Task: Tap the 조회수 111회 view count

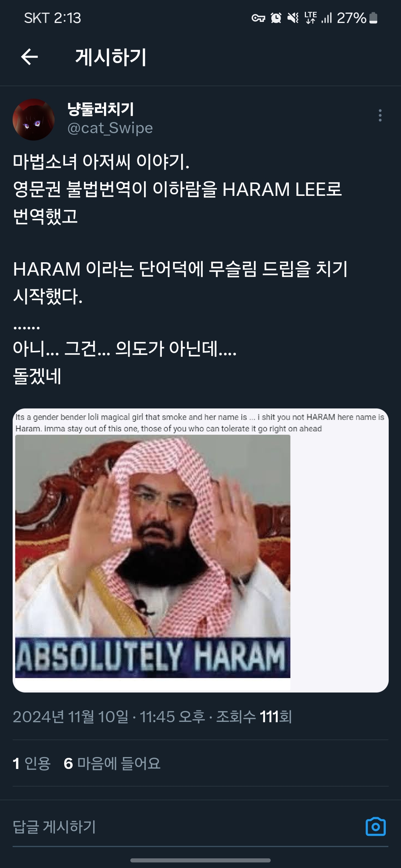Action: [x=254, y=717]
